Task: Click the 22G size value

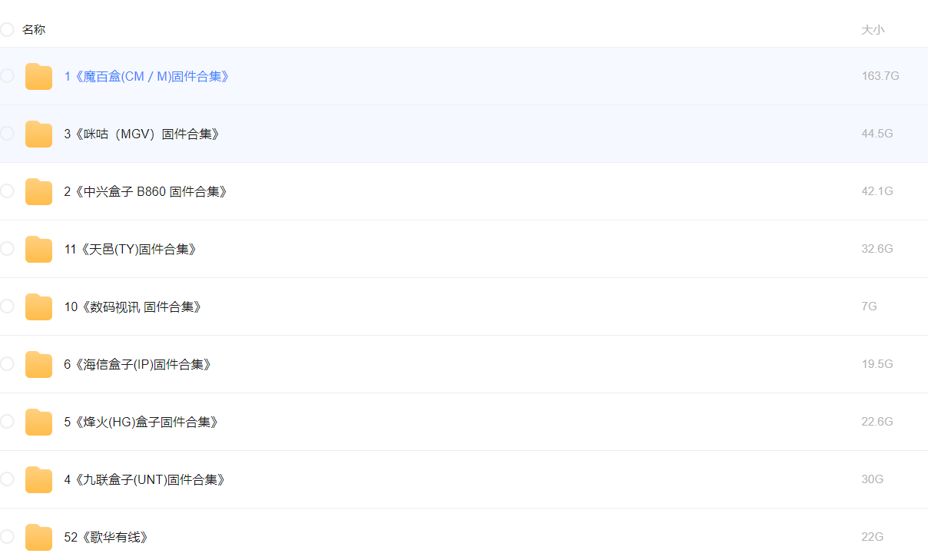Action: (x=873, y=537)
